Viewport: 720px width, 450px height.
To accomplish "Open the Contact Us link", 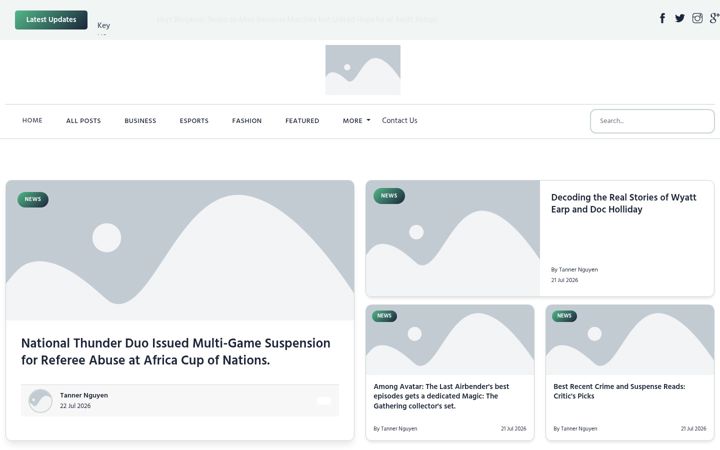I will [399, 120].
